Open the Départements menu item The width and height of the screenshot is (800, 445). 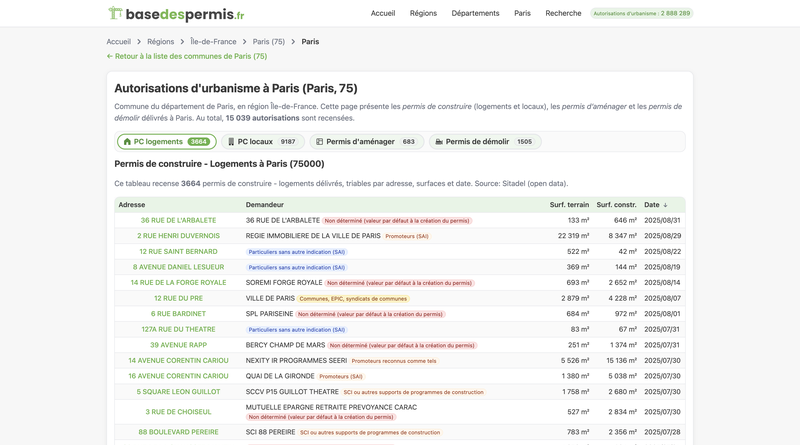click(x=475, y=14)
